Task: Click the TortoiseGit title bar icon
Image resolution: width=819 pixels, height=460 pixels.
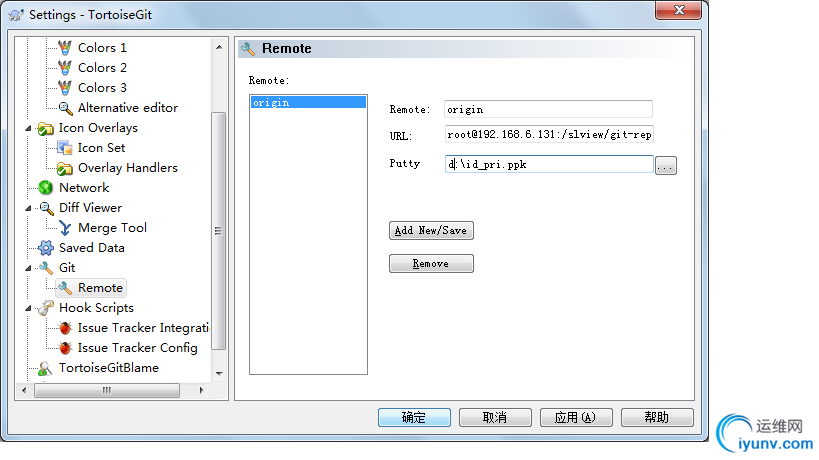Action: point(16,15)
